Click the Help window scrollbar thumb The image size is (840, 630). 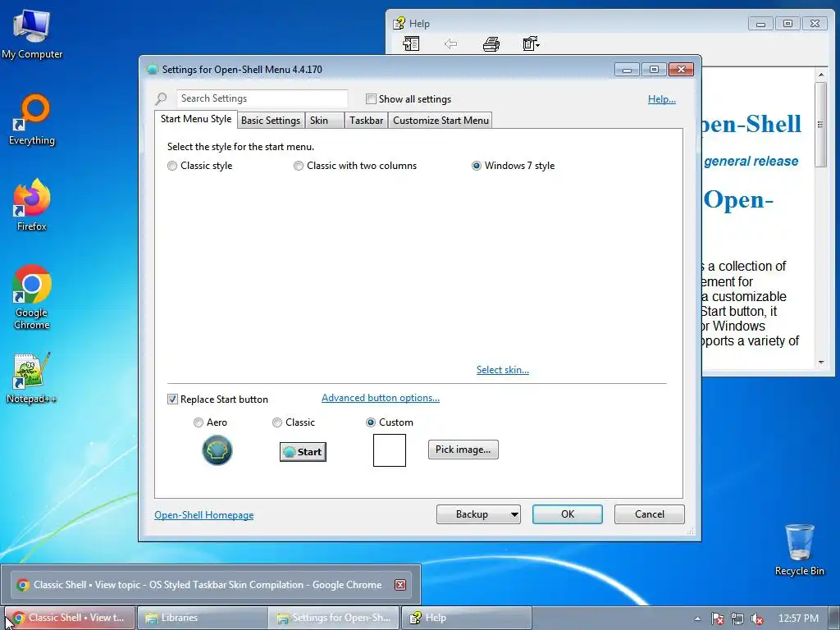tap(821, 125)
